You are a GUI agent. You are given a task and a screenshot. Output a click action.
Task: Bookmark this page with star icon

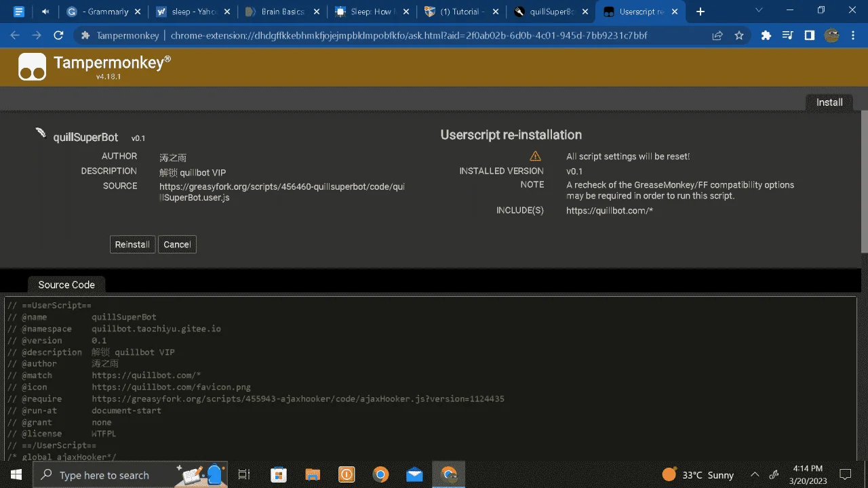pos(739,35)
